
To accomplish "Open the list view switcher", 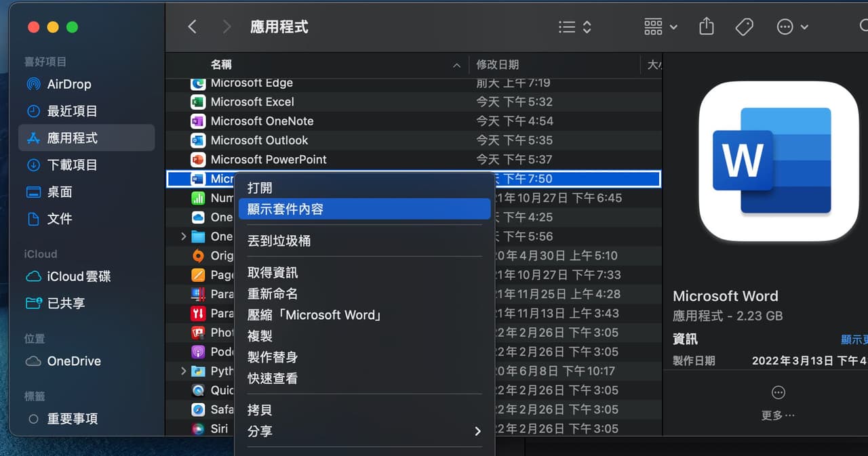I will (575, 27).
